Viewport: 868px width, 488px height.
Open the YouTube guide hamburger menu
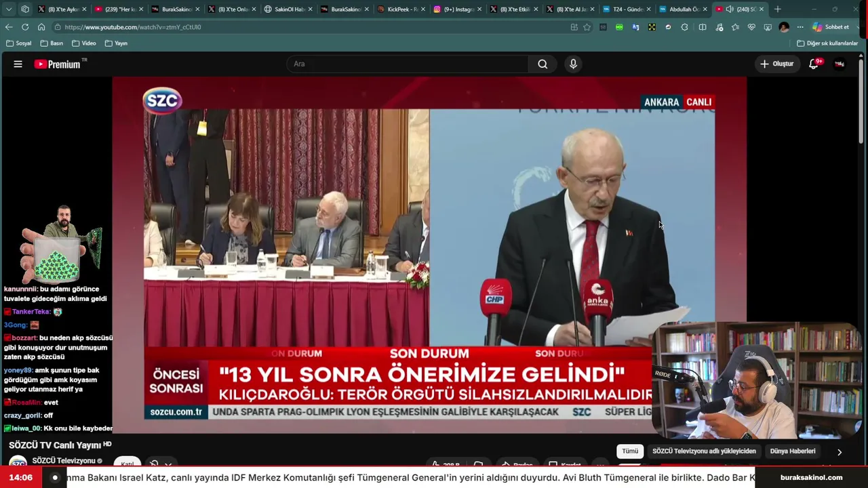click(x=18, y=64)
